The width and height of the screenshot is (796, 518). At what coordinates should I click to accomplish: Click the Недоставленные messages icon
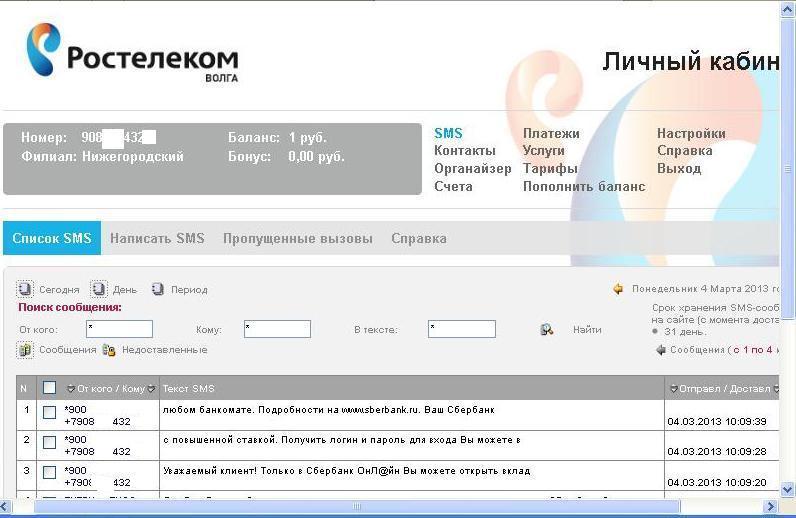(109, 350)
